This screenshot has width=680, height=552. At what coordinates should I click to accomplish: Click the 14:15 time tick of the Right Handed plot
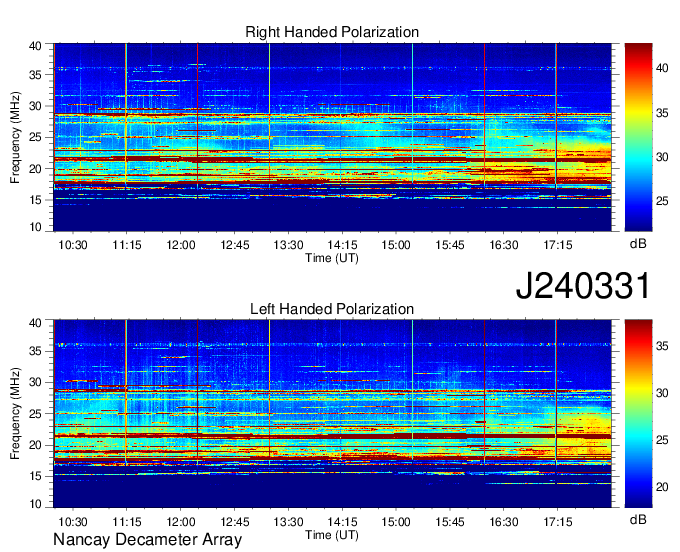pos(342,245)
